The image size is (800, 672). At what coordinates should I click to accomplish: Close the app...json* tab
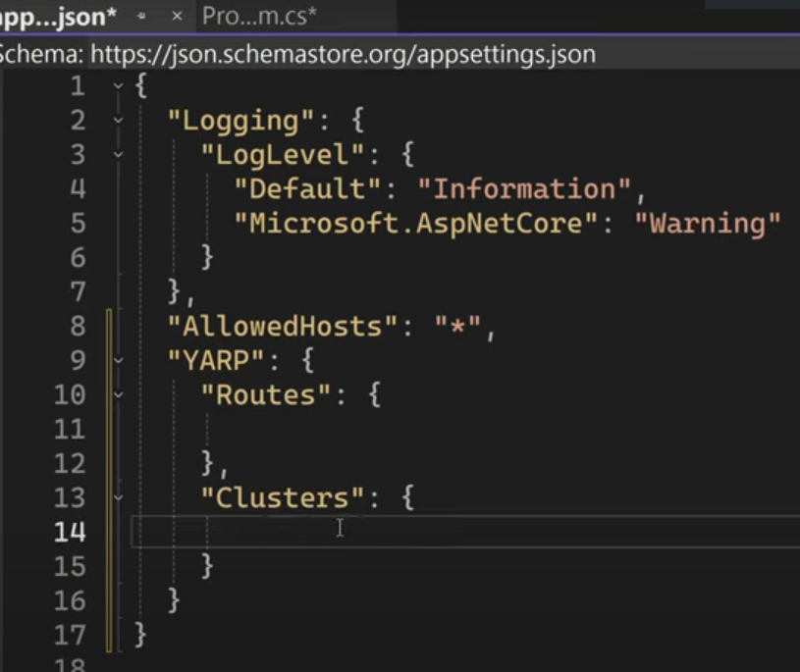point(177,17)
